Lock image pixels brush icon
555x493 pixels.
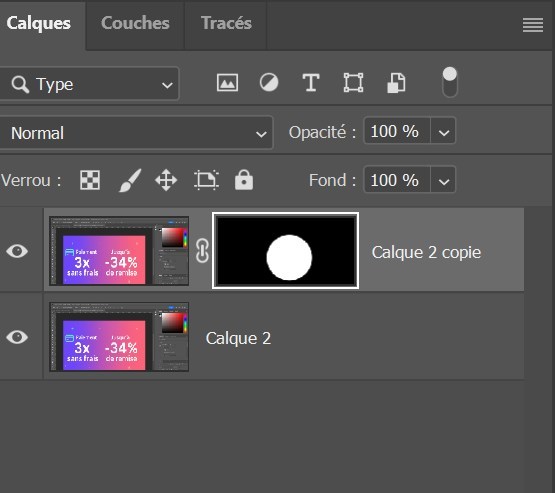(x=130, y=180)
